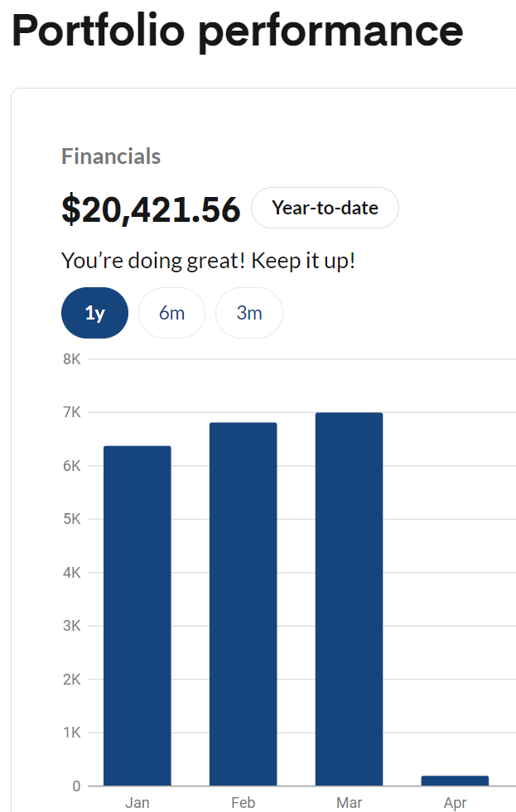Screen dimensions: 516x812
Task: Click the small April bar
Action: (455, 781)
